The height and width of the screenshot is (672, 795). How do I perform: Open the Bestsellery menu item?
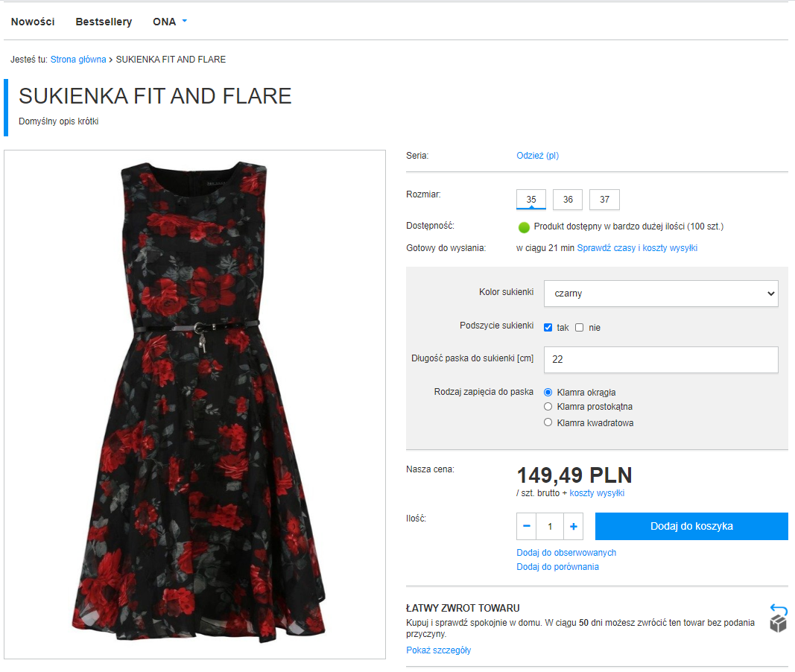(104, 22)
